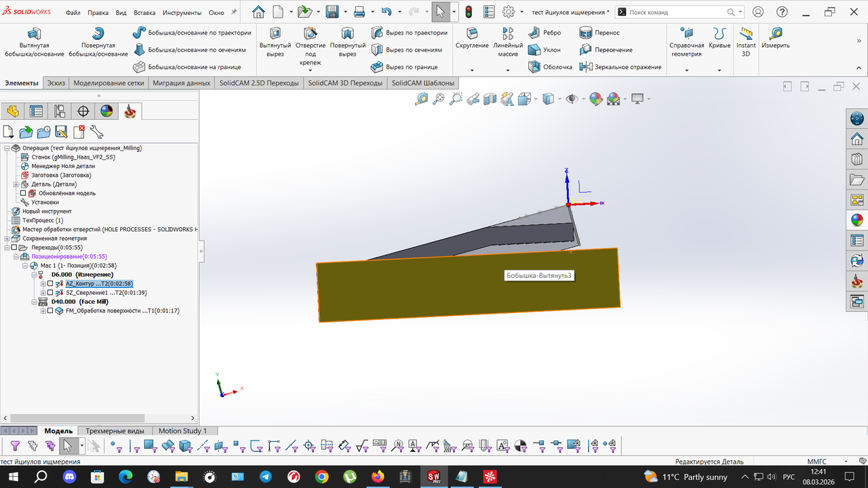
Task: Expand the Деталь (Детали) tree node
Action: (x=16, y=184)
